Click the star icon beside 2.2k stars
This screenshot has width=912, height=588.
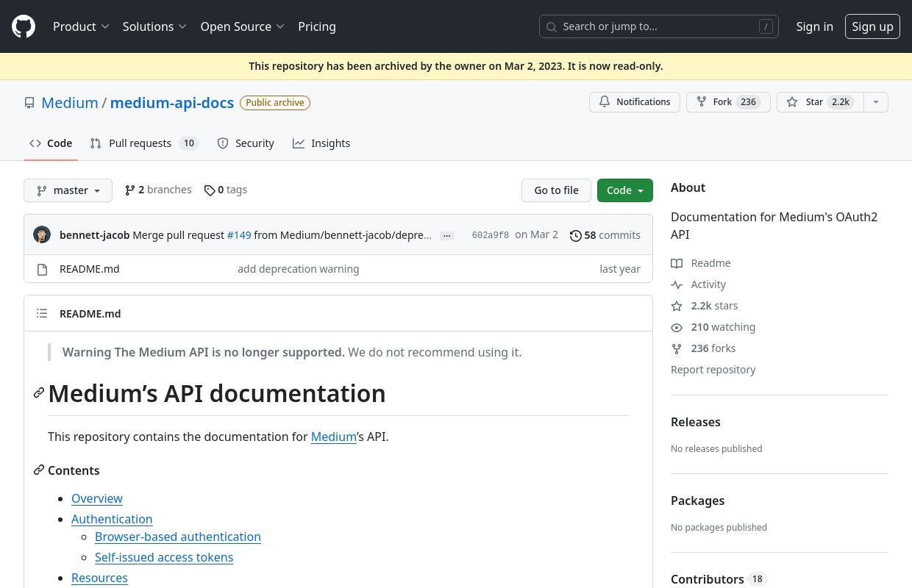(677, 306)
